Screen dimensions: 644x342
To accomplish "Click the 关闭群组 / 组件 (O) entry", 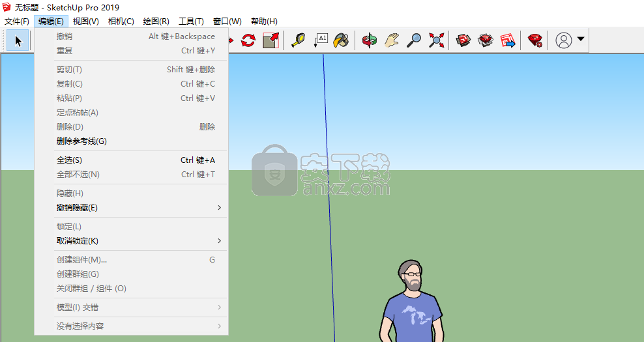I will pyautogui.click(x=132, y=289).
